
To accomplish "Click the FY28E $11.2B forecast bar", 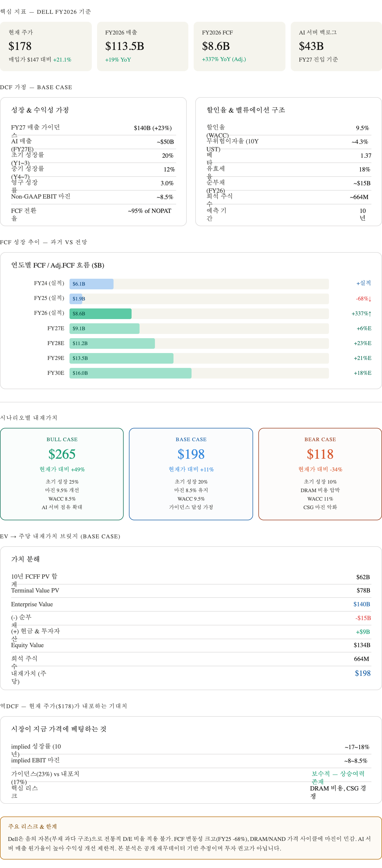I will pos(112,343).
